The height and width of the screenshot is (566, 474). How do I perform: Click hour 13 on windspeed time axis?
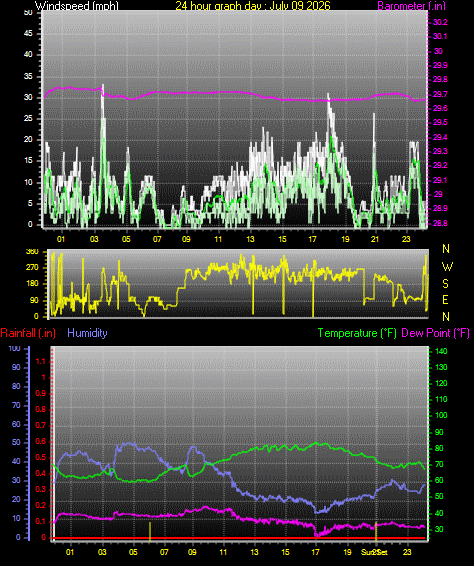click(x=250, y=239)
